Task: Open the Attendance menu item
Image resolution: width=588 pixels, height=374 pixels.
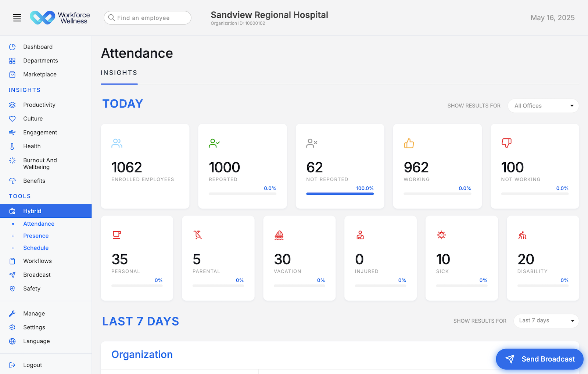Action: point(39,224)
